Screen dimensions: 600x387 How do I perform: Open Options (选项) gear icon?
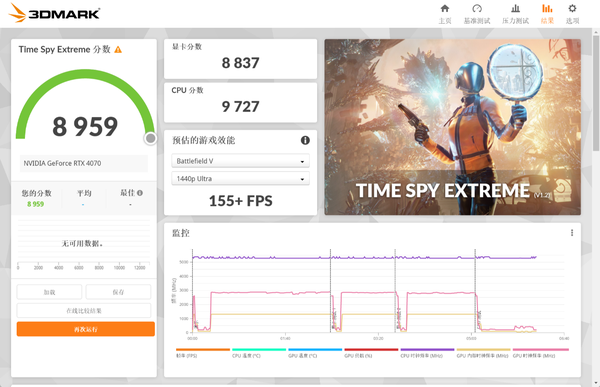coord(572,8)
